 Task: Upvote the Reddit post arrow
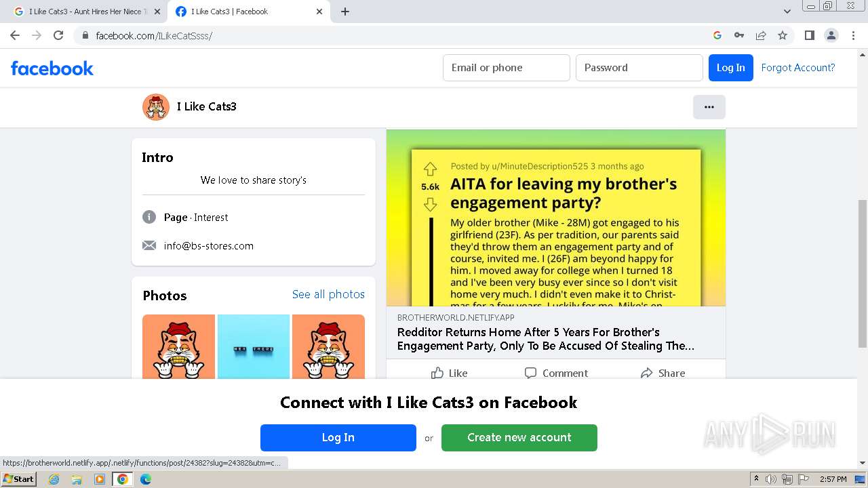click(x=430, y=169)
